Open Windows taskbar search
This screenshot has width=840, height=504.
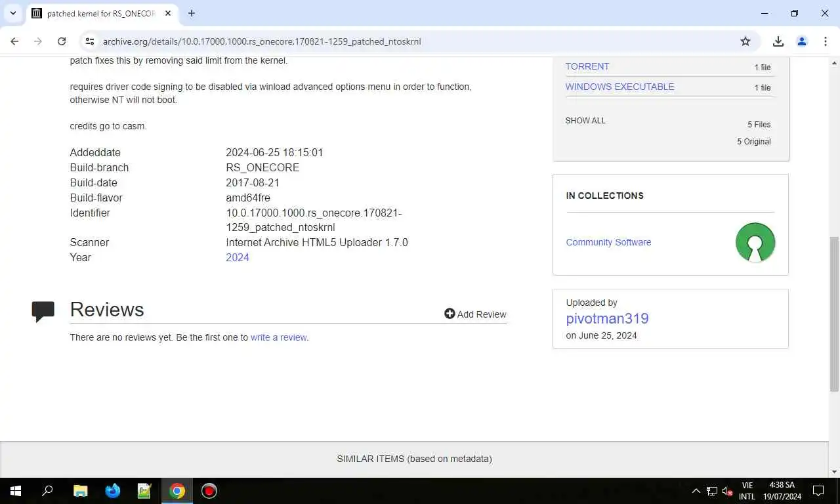[x=47, y=491]
